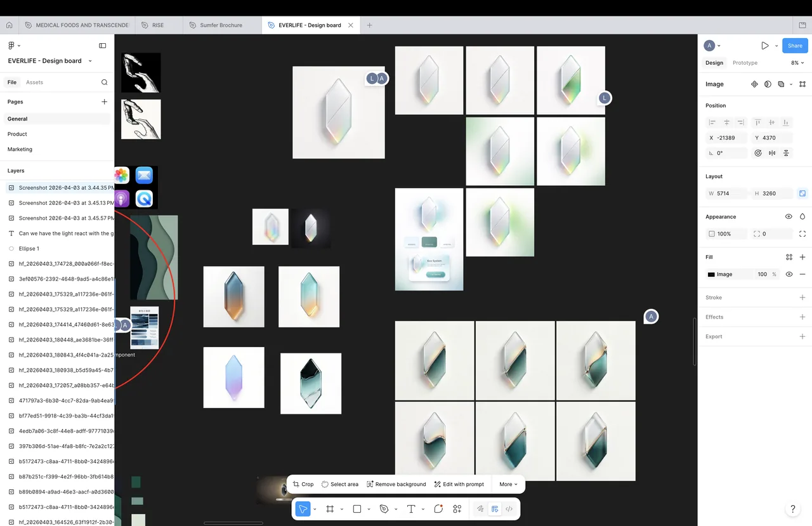Select the Text tool

coord(411,509)
